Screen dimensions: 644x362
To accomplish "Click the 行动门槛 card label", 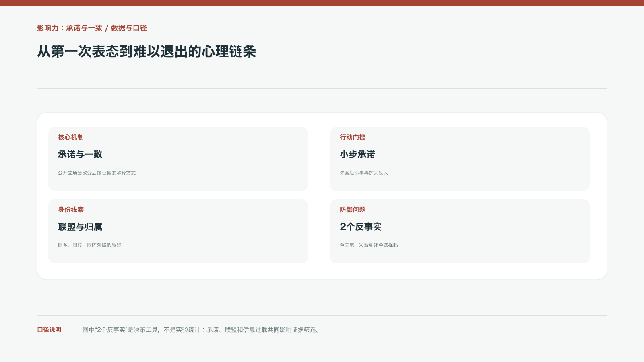I will pyautogui.click(x=353, y=137).
